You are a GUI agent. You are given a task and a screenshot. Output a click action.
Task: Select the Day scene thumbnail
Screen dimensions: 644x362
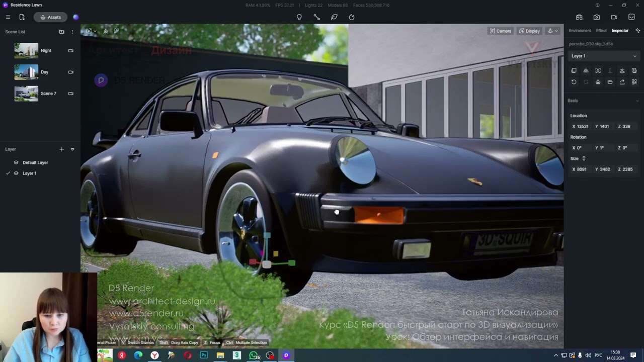26,72
